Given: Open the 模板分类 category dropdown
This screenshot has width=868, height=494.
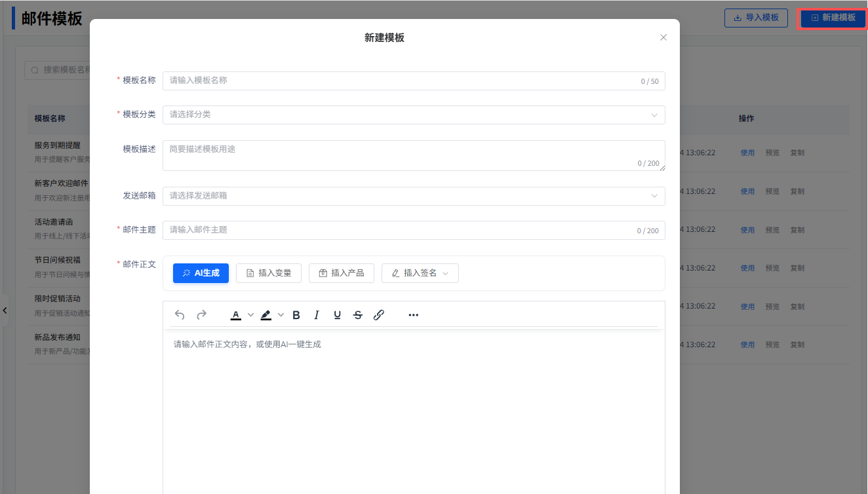Looking at the screenshot, I should pos(413,115).
